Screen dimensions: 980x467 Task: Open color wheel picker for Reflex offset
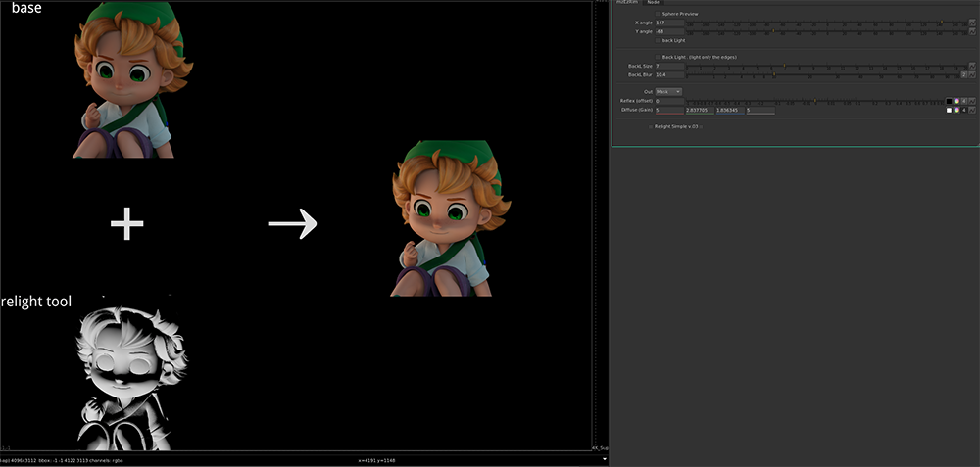tap(955, 101)
